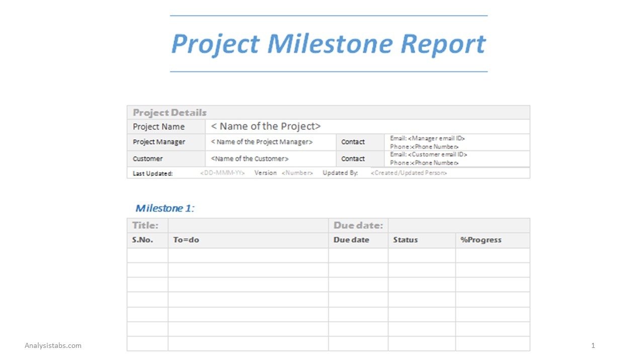
Task: Click the Name of the Project Manager field
Action: 262,142
